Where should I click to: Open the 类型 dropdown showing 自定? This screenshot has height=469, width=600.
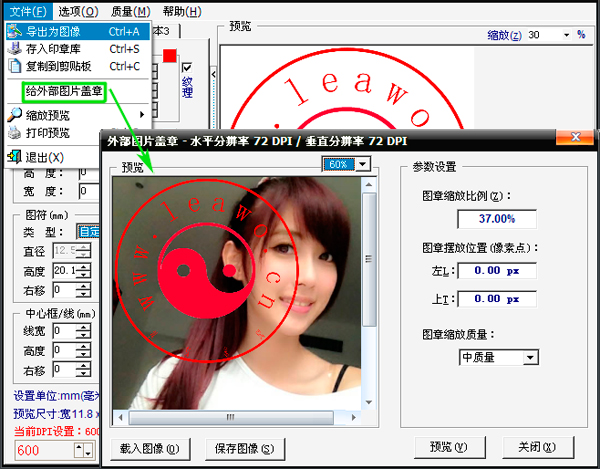88,231
